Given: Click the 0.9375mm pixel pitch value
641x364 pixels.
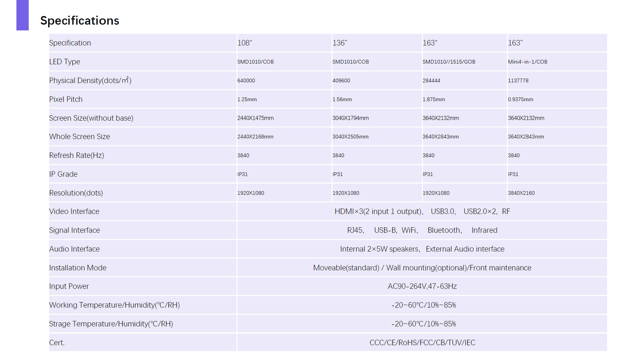Looking at the screenshot, I should (x=520, y=99).
